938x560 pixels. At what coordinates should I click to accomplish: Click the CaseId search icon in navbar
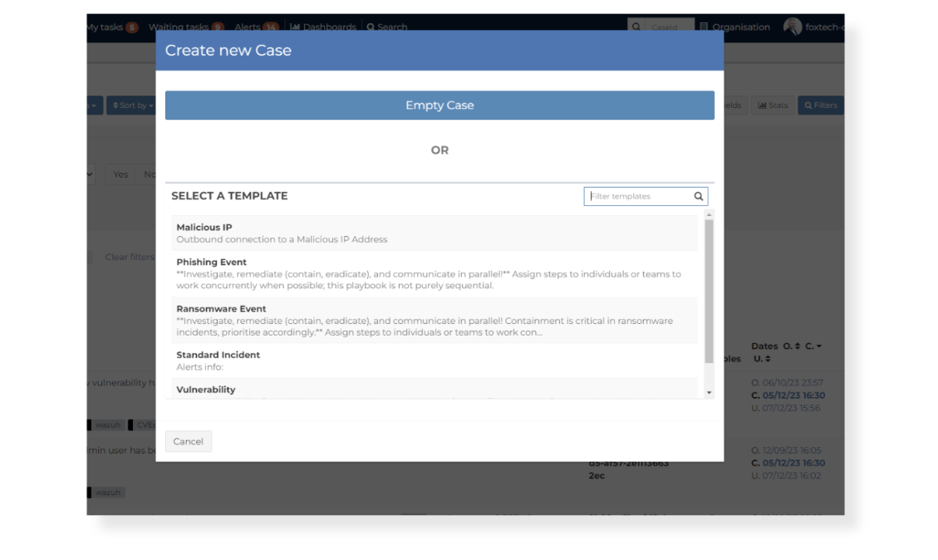[636, 27]
